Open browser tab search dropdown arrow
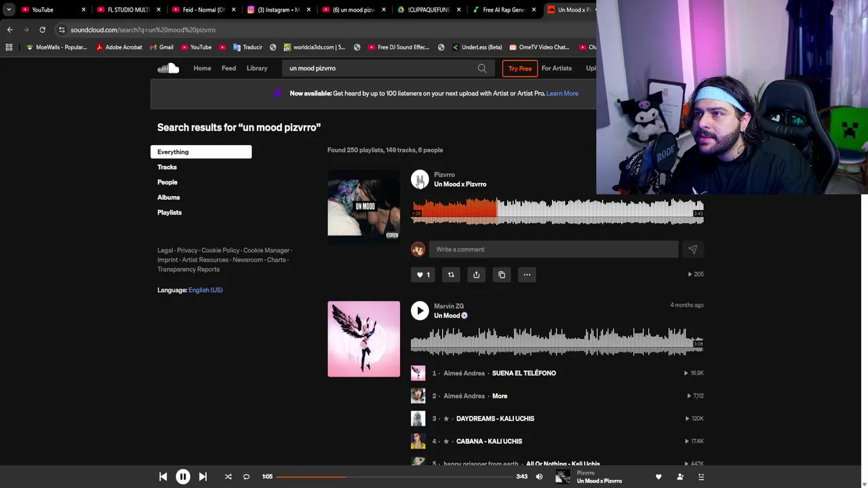The height and width of the screenshot is (488, 868). click(x=9, y=9)
